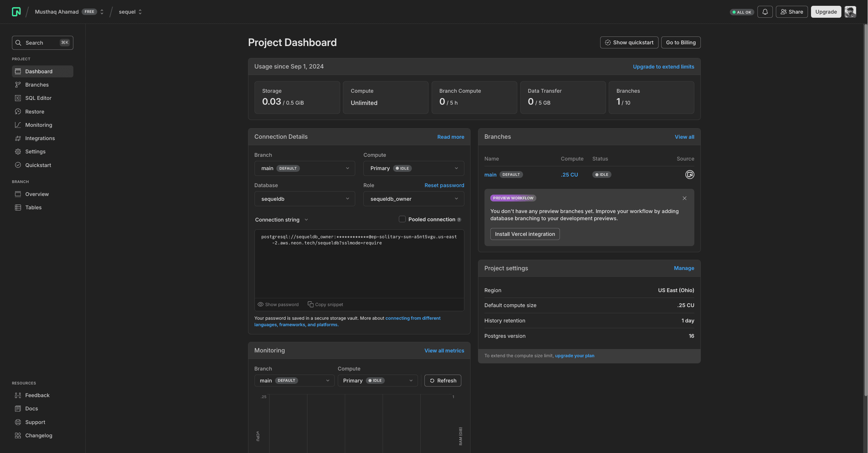Image resolution: width=868 pixels, height=453 pixels.
Task: Click the Docs sidebar icon
Action: tap(18, 408)
